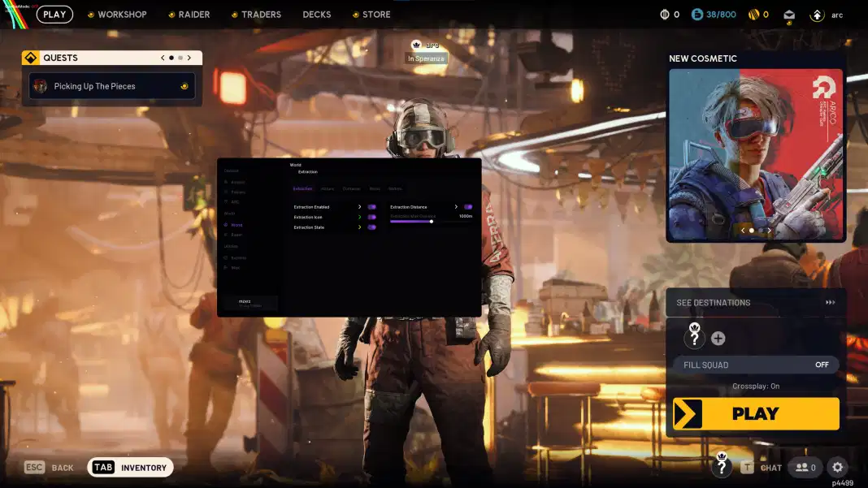Image resolution: width=868 pixels, height=488 pixels.
Task: Go to previous quest page arrow
Action: (x=163, y=58)
